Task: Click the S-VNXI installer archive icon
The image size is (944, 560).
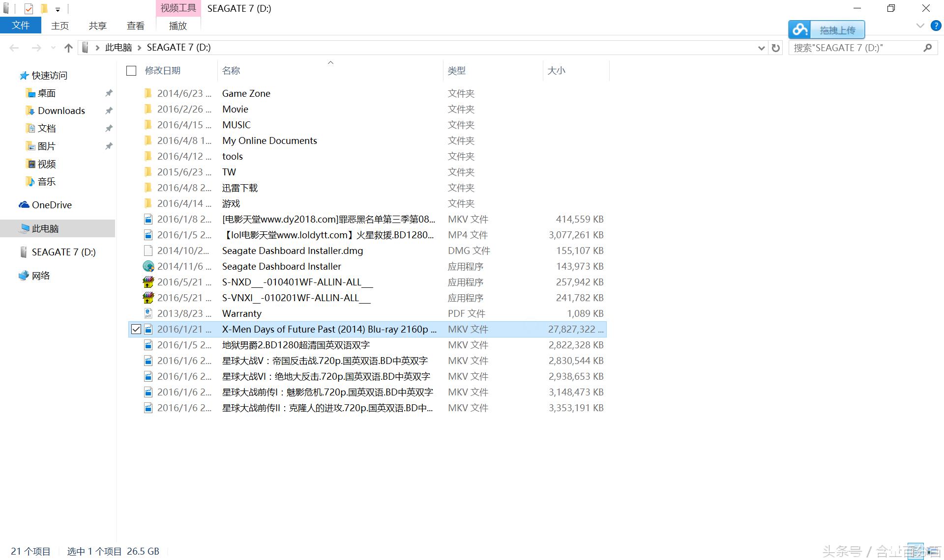Action: [x=148, y=298]
